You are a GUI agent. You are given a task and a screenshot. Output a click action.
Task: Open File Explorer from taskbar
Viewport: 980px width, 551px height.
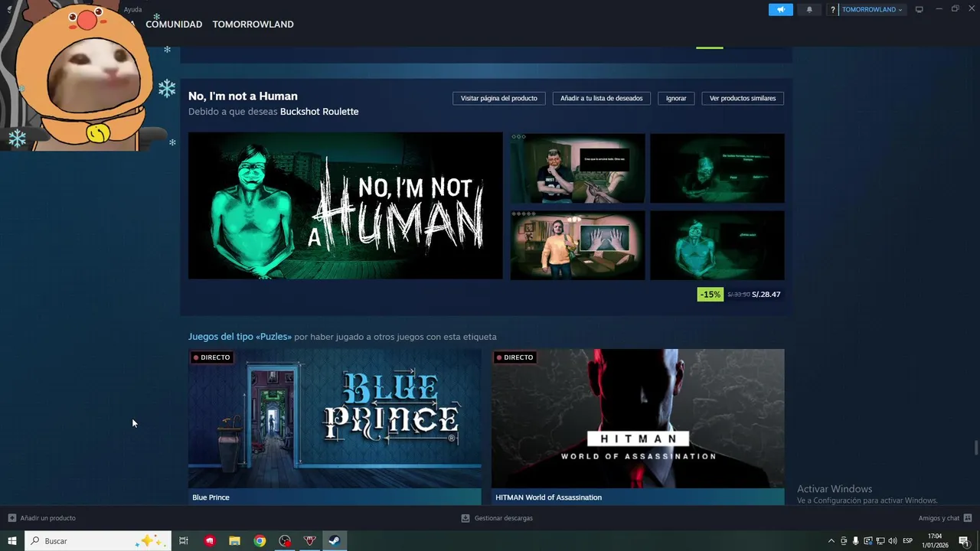(234, 541)
